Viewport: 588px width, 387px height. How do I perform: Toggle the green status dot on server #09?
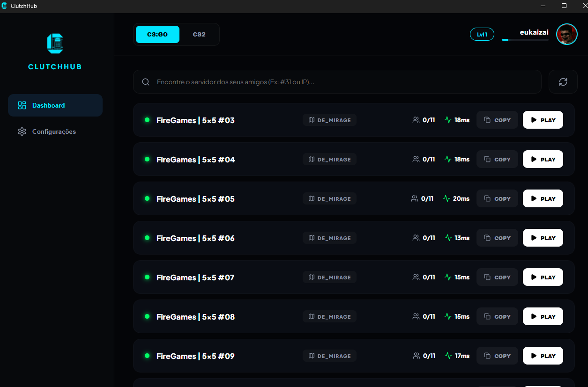pos(147,356)
